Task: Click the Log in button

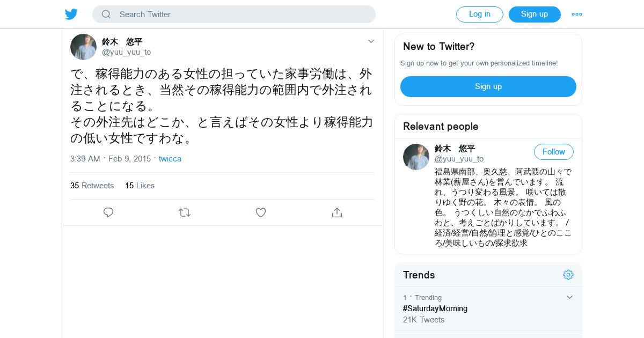Action: pyautogui.click(x=480, y=14)
